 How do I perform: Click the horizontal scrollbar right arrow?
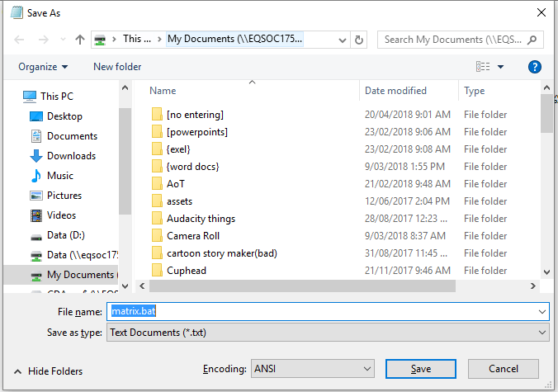[x=532, y=286]
